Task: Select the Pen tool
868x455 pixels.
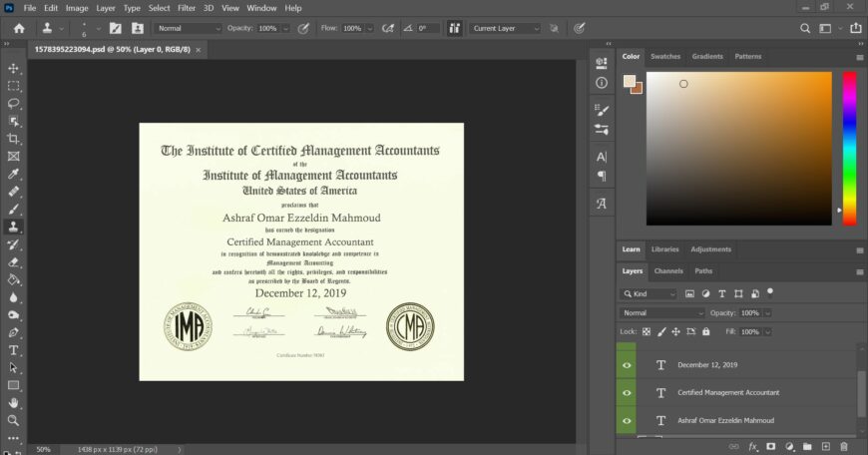Action: coord(13,332)
